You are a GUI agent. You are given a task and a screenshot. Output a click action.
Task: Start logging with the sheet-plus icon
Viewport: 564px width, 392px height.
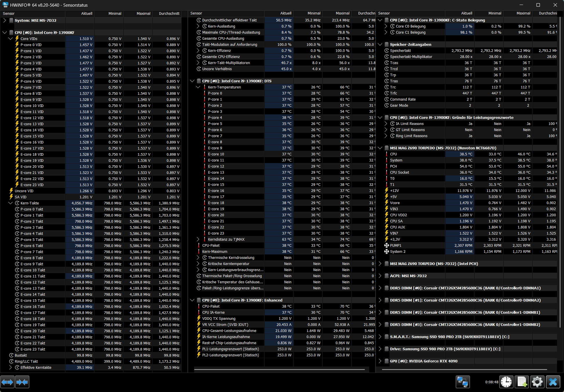pyautogui.click(x=522, y=382)
